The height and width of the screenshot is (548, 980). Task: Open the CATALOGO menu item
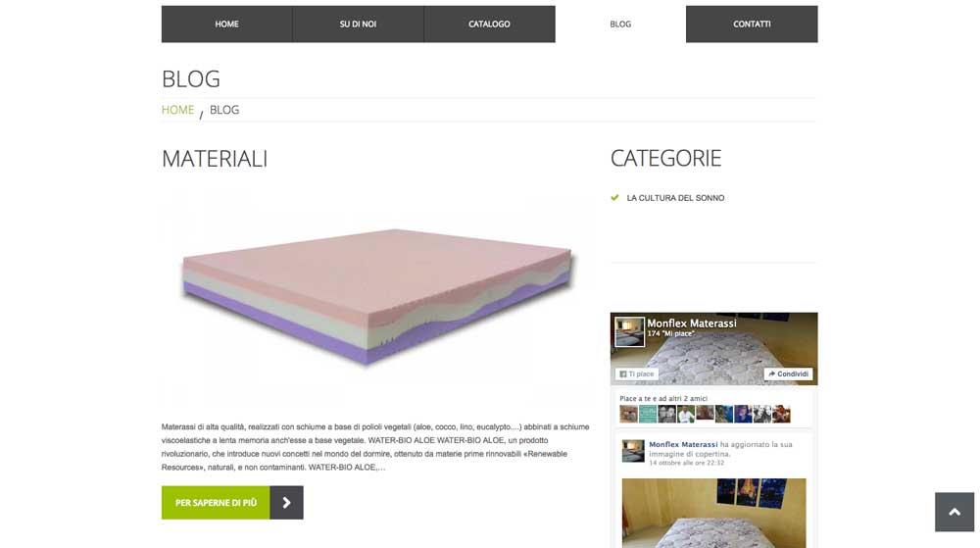point(489,25)
